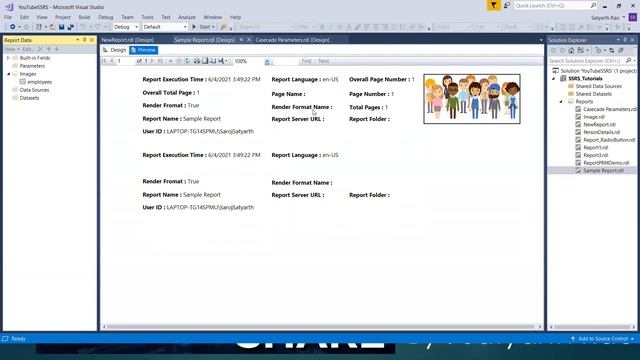Click the Save All icon in the toolbar
640x360 pixels.
[x=71, y=27]
